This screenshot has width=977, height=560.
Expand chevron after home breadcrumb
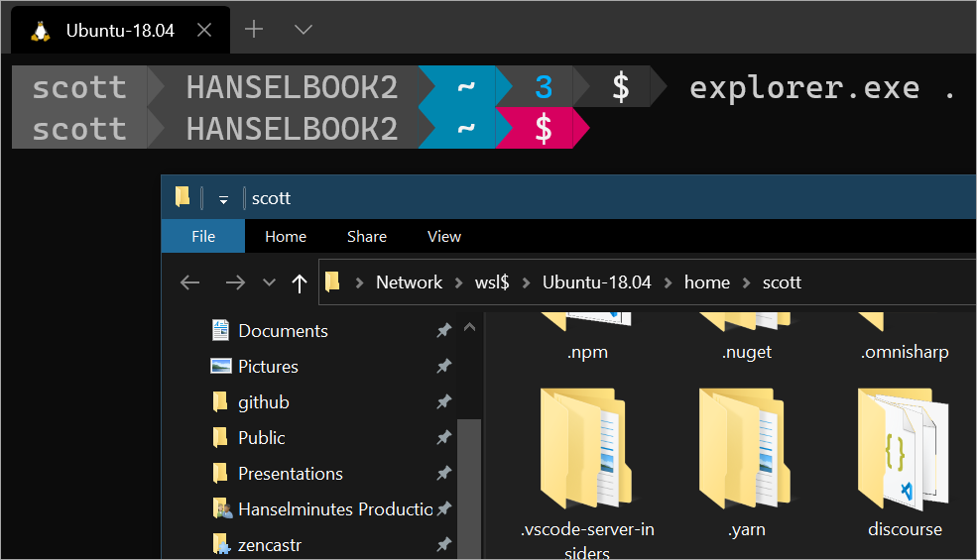747,282
